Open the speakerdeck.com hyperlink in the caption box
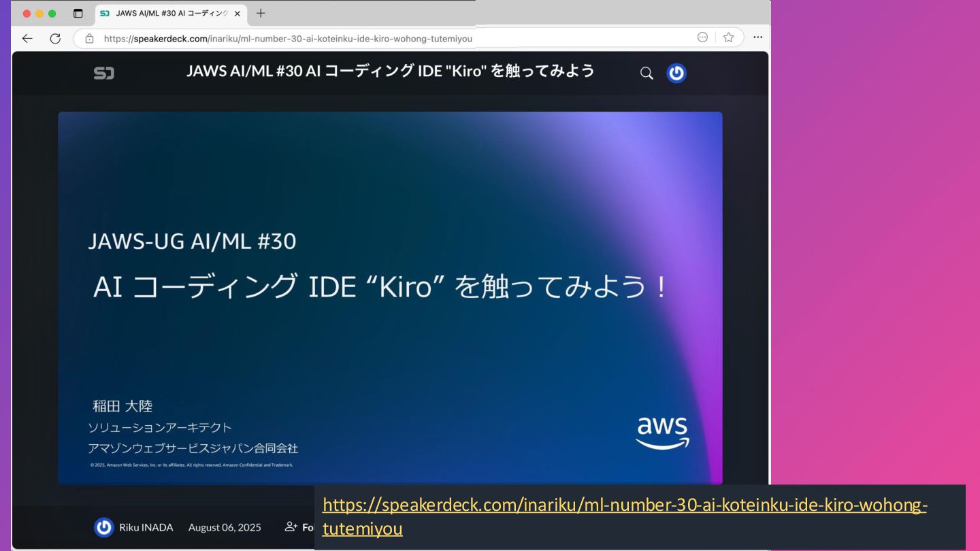Image resolution: width=980 pixels, height=551 pixels. point(624,516)
